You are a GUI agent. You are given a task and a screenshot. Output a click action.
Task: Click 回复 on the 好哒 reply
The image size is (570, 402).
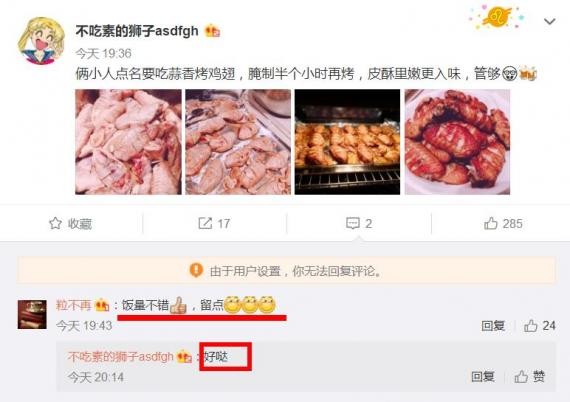[483, 377]
